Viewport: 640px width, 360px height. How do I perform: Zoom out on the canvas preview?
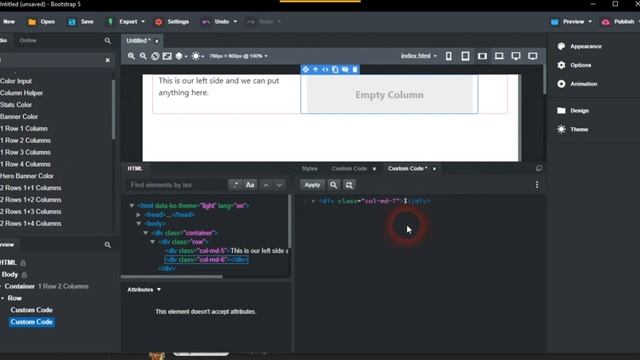[x=143, y=56]
